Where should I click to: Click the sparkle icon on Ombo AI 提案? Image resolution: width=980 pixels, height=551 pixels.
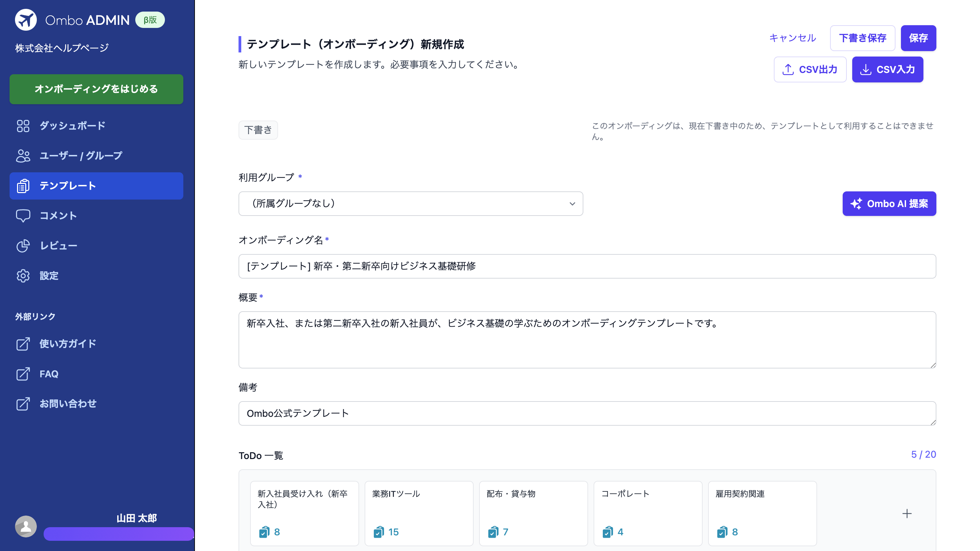tap(856, 204)
